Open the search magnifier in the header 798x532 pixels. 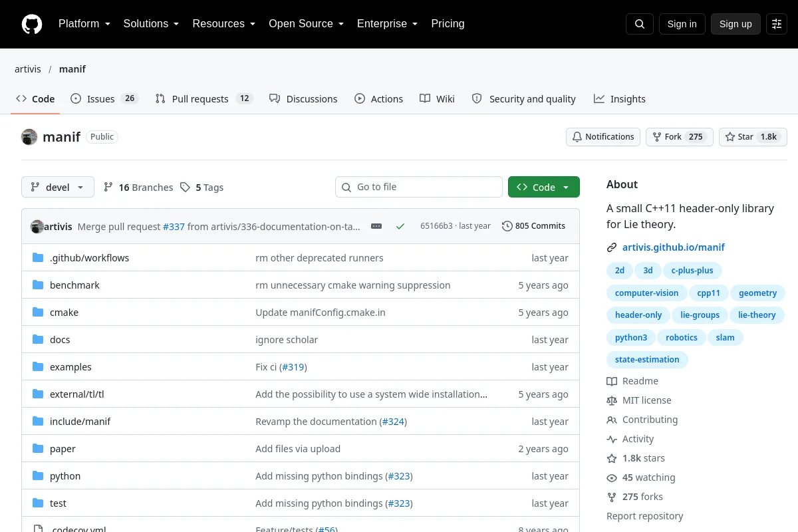tap(640, 24)
